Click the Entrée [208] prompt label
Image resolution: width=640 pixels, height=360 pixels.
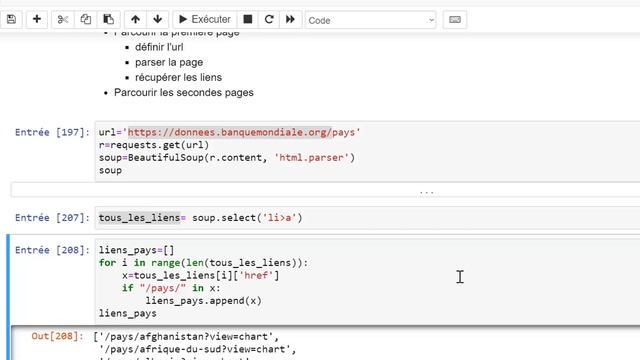(x=52, y=250)
